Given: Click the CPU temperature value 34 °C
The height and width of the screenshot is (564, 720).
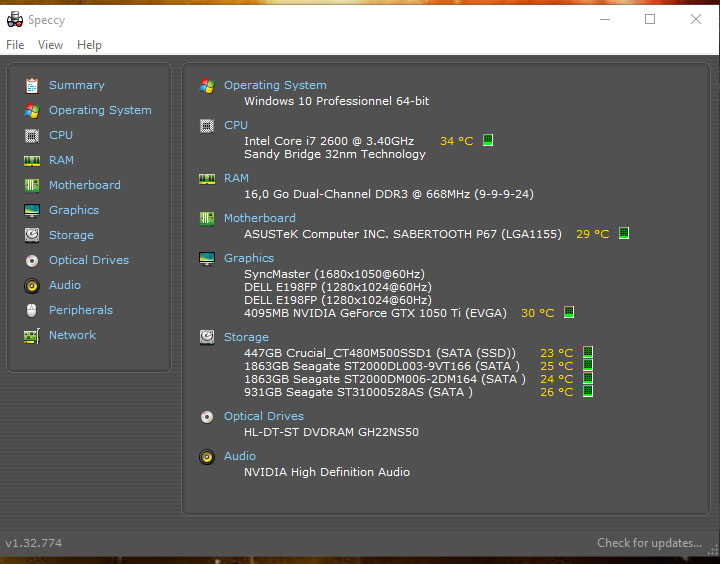Looking at the screenshot, I should pyautogui.click(x=456, y=141).
